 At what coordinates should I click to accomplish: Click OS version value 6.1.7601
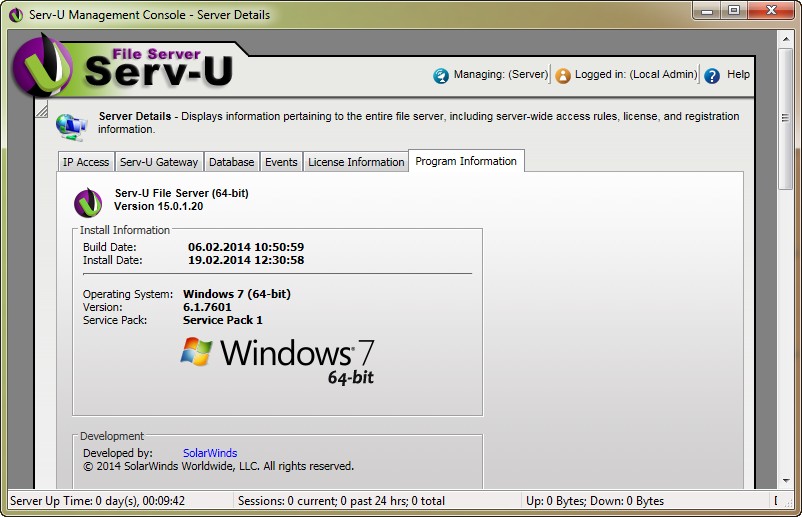pyautogui.click(x=207, y=307)
